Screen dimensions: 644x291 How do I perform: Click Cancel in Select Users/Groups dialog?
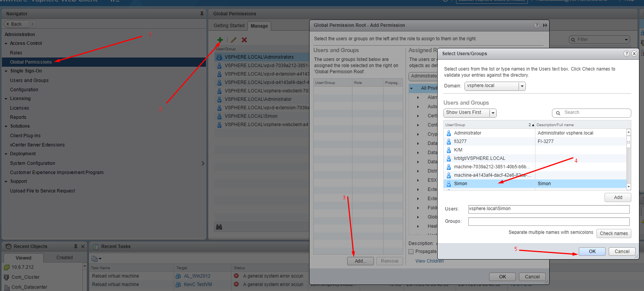coord(622,252)
